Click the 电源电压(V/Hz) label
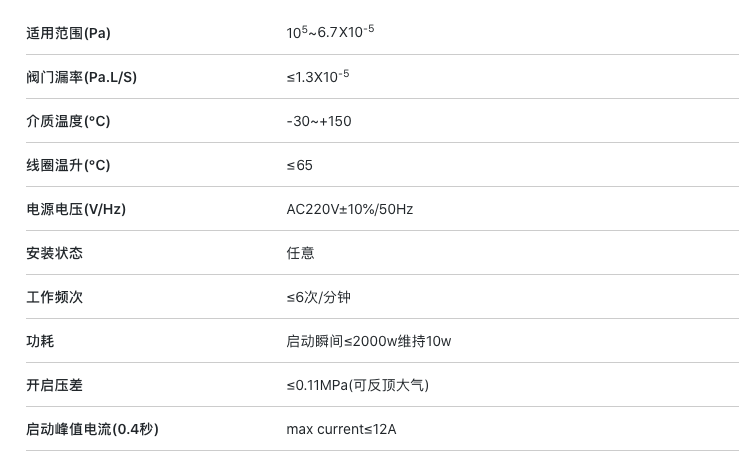739x470 pixels. click(76, 209)
